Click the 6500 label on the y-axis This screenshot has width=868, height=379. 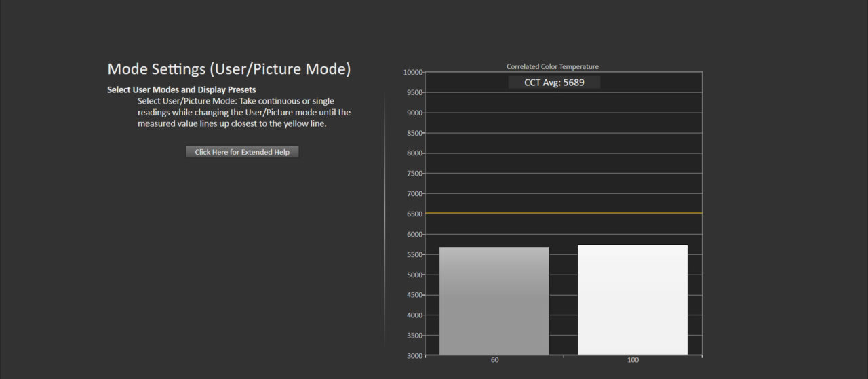pos(414,214)
